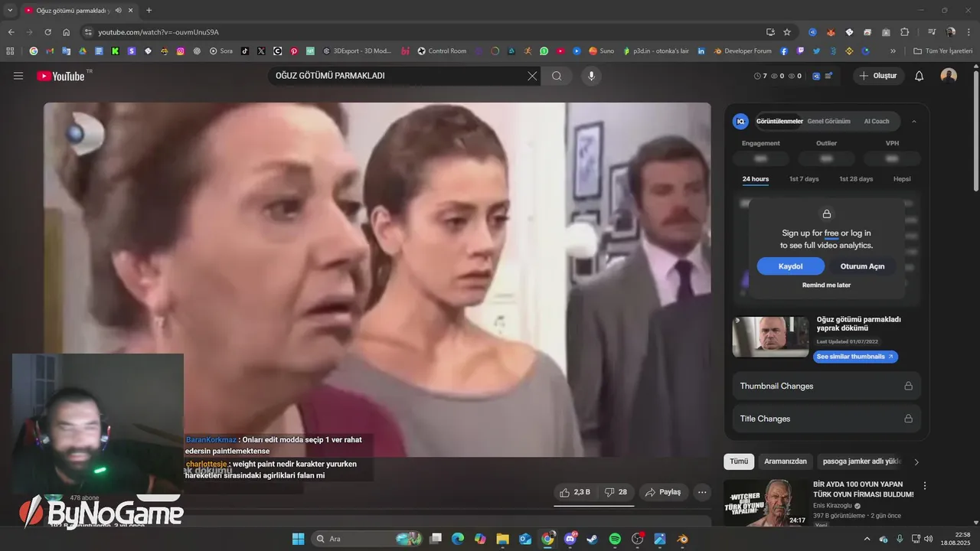Click the Kaydol sign-up button
This screenshot has width=980, height=551.
tap(790, 266)
